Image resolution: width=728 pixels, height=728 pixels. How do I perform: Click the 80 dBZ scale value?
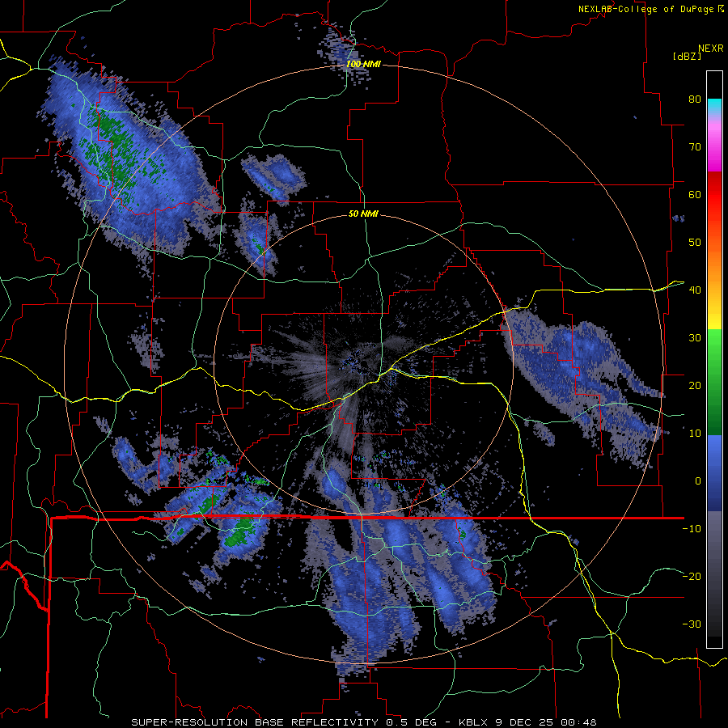695,99
